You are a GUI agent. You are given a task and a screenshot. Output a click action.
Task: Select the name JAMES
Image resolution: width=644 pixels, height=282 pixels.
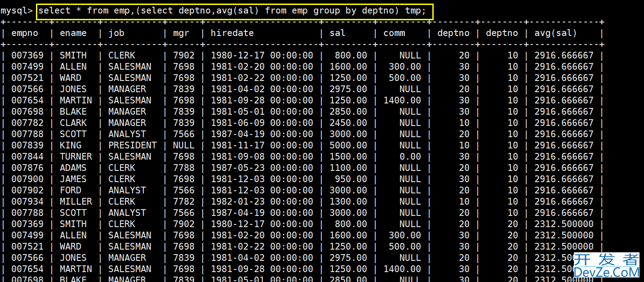click(x=73, y=179)
